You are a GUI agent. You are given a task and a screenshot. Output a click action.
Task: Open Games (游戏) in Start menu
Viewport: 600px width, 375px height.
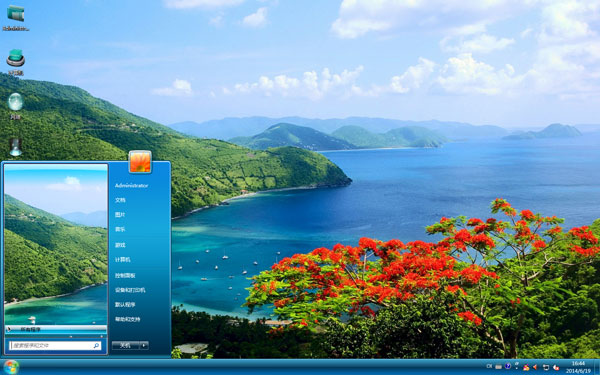[120, 245]
